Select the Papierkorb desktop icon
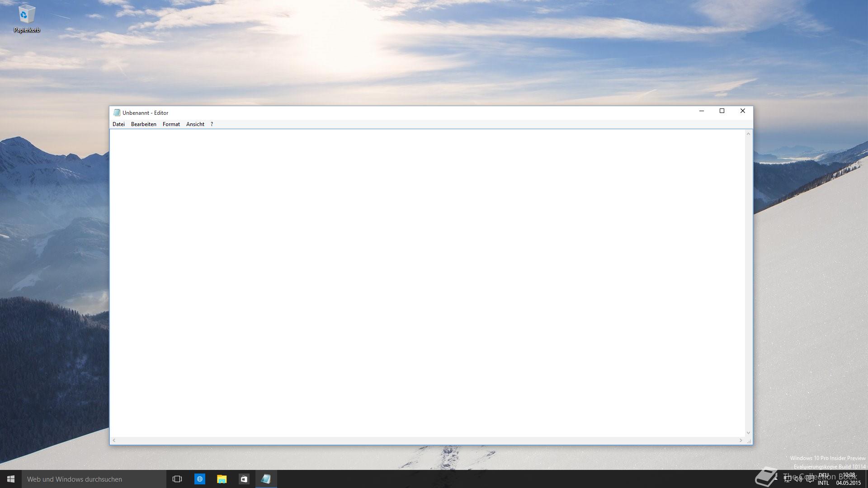This screenshot has width=868, height=488. click(x=27, y=19)
